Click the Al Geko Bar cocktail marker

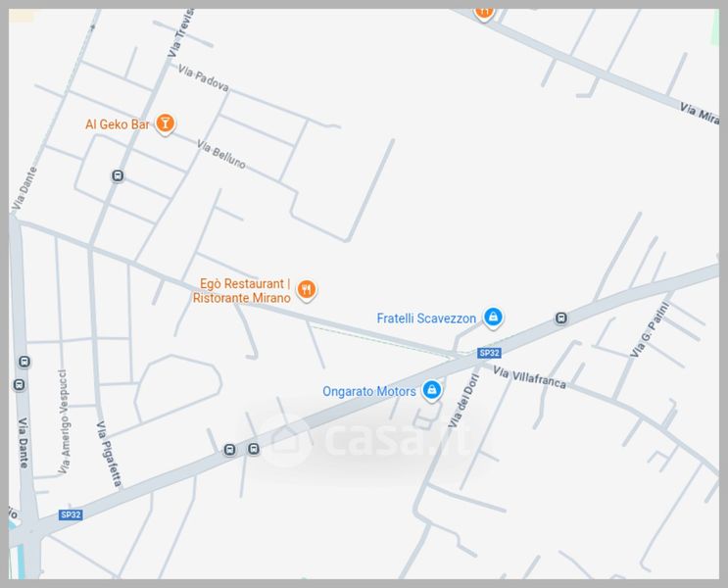[x=165, y=124]
